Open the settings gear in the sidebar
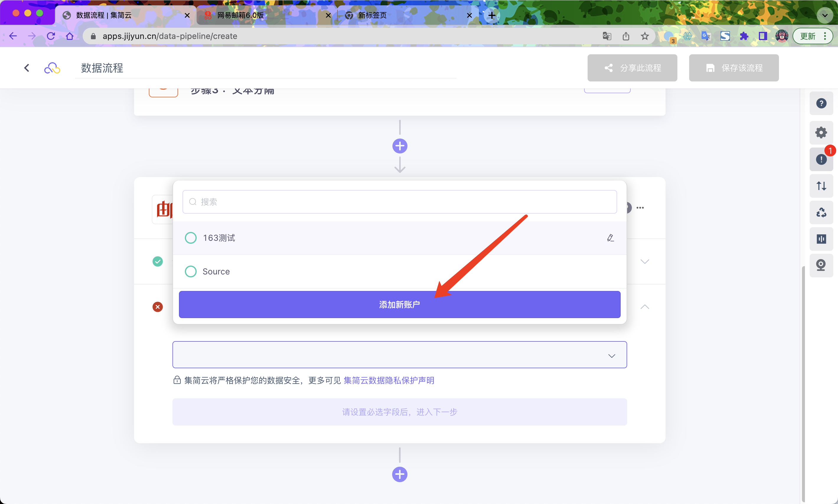 pos(821,132)
